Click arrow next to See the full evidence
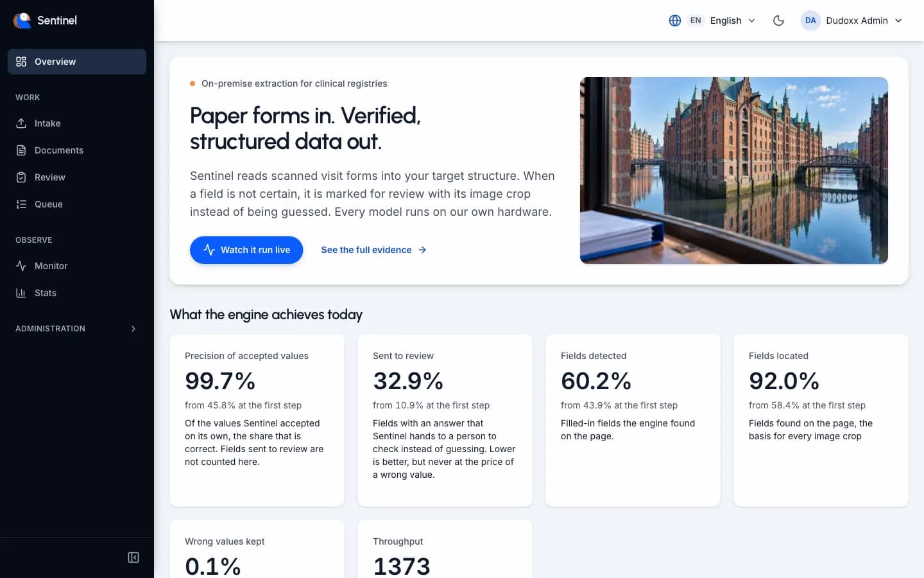Image resolution: width=924 pixels, height=578 pixels. (422, 250)
